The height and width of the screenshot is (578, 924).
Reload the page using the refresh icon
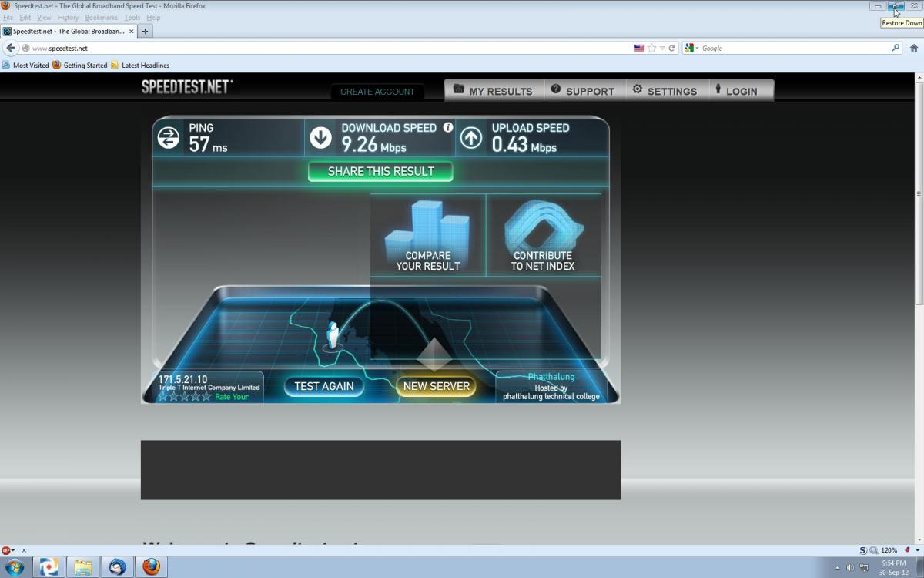pos(671,48)
